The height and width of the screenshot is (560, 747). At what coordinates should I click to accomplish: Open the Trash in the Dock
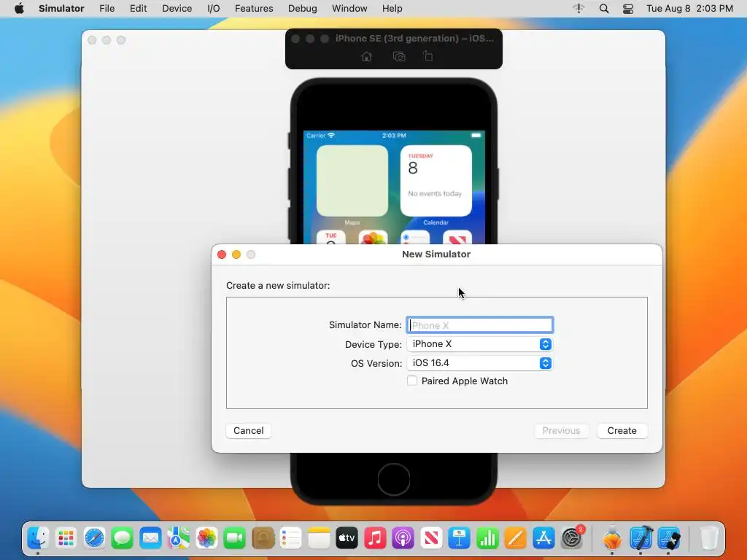[709, 538]
